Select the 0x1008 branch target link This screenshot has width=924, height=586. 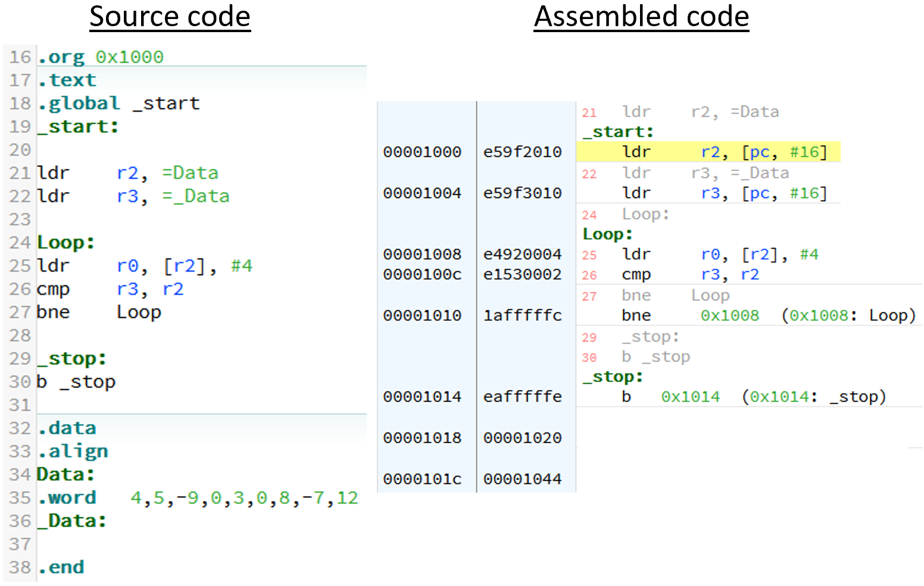tap(729, 315)
